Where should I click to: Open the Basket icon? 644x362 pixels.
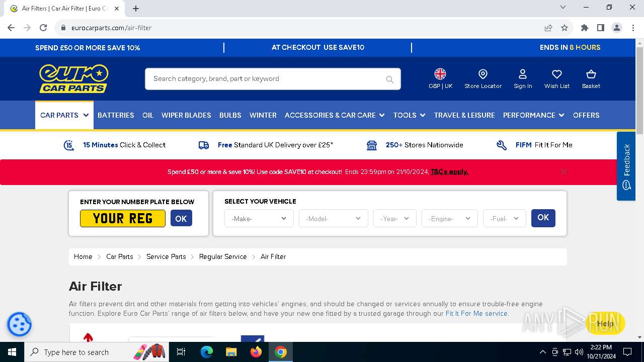coord(591,79)
